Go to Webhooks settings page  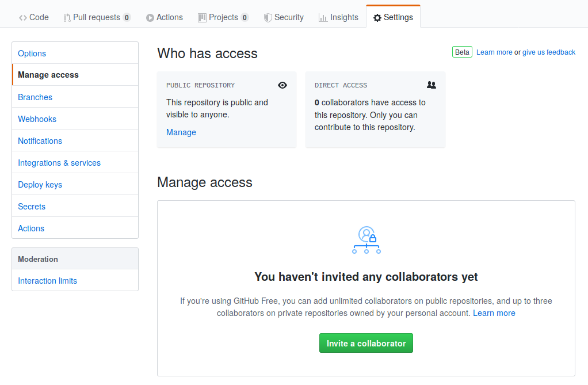pos(37,119)
